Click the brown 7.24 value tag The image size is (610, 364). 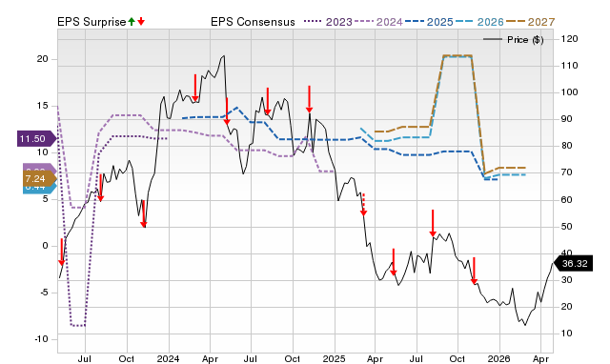click(x=39, y=178)
